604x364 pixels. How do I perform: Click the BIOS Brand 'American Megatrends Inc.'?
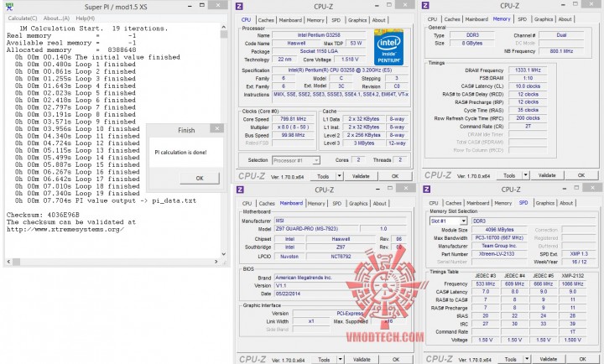pos(340,278)
